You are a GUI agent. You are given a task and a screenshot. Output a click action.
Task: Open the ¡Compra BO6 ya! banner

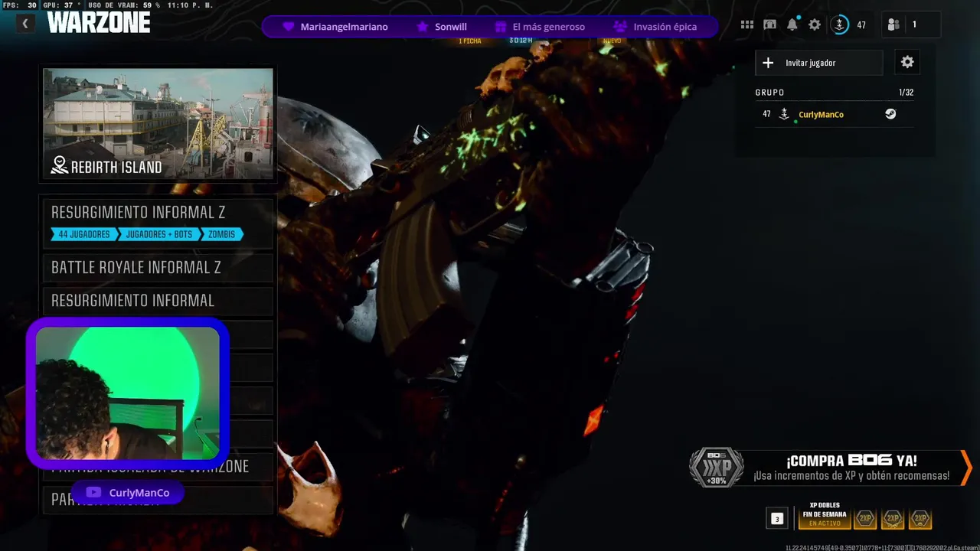[831, 468]
